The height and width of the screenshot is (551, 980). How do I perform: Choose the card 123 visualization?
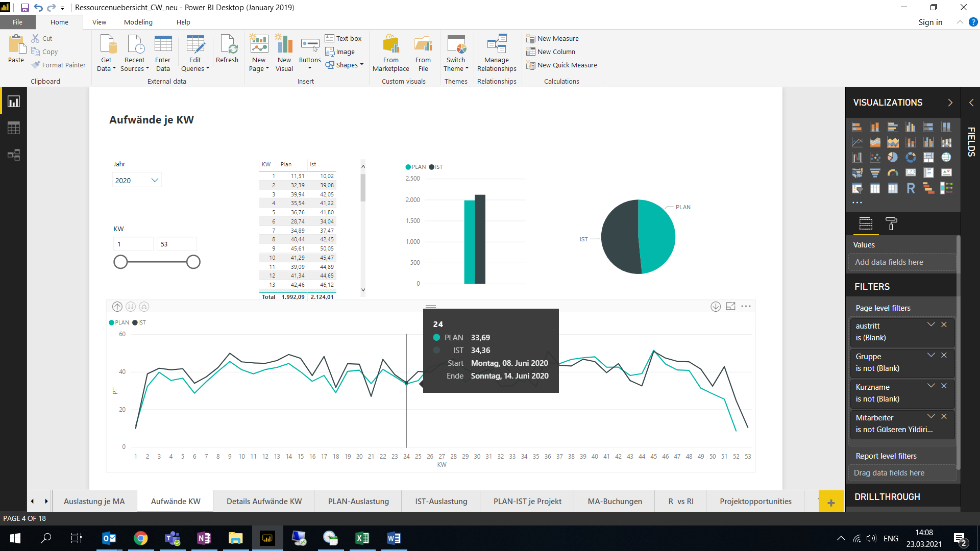[x=911, y=173]
